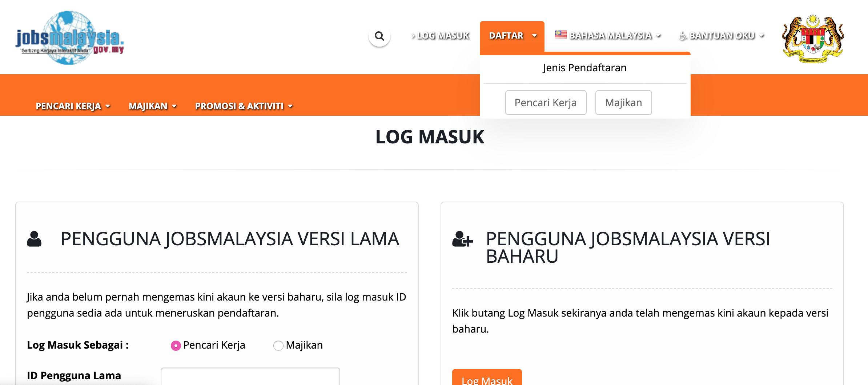Collapse the DAFTAR dropdown arrow
The image size is (868, 385).
534,36
